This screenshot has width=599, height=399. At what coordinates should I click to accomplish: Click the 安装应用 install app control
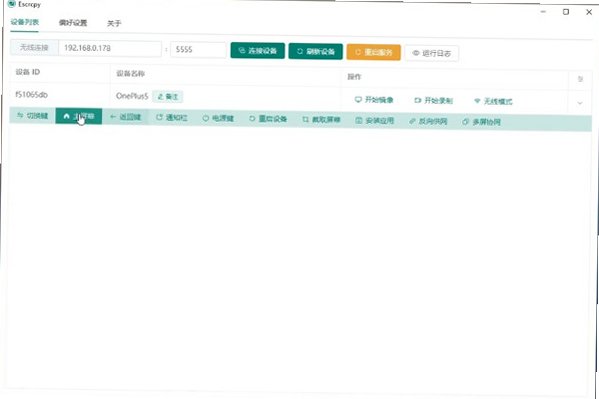pyautogui.click(x=374, y=121)
